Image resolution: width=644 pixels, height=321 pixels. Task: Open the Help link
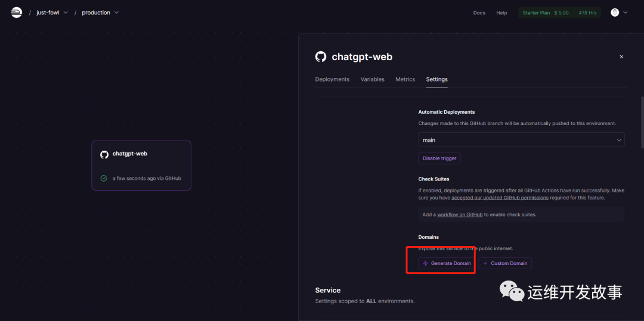[x=501, y=13]
